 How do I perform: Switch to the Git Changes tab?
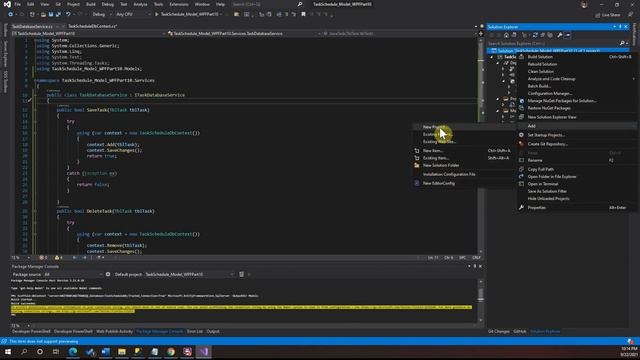498,331
